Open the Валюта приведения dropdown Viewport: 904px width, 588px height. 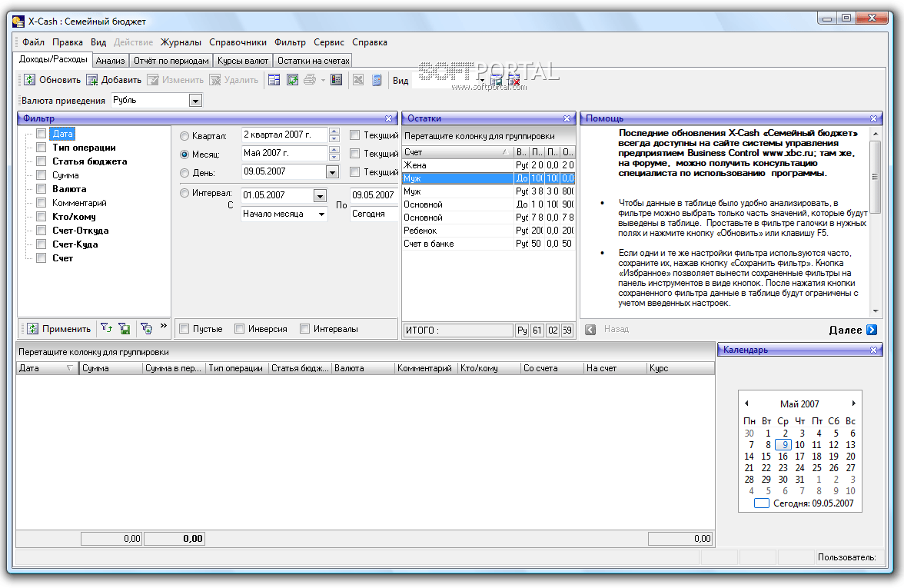(195, 101)
